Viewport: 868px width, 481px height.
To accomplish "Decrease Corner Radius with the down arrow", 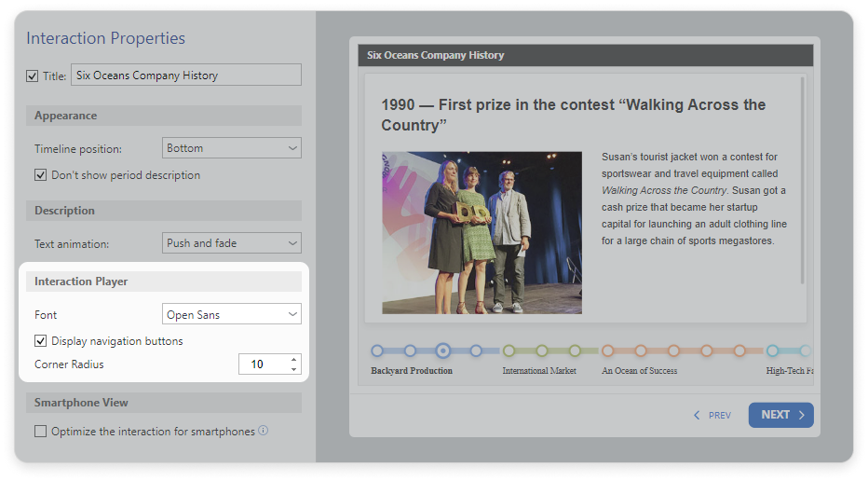I will click(x=294, y=369).
